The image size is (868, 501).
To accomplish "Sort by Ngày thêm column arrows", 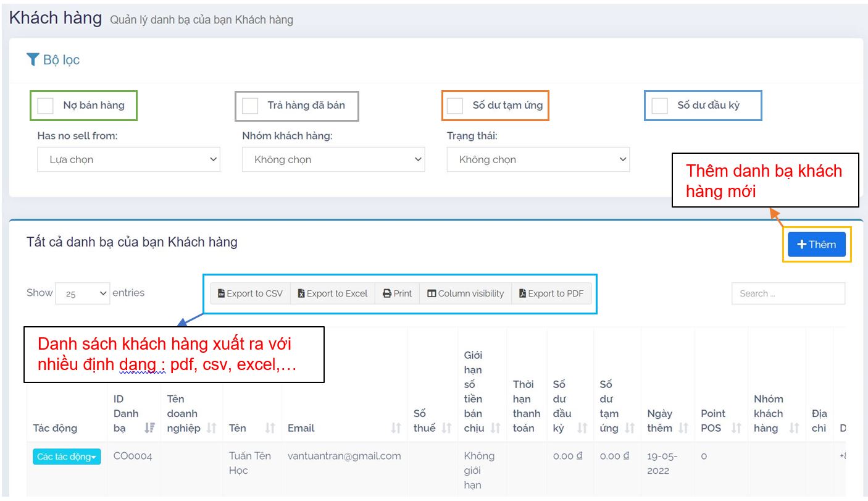I will pyautogui.click(x=683, y=428).
